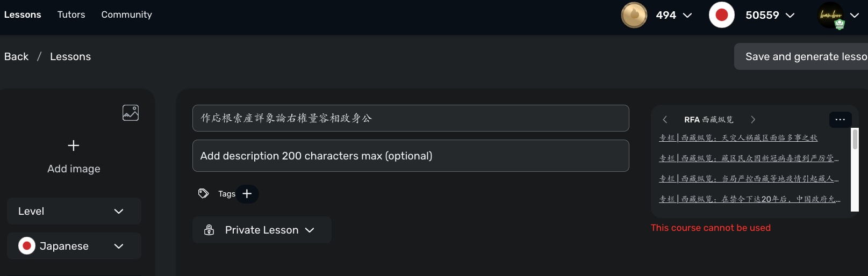Open the Japanese language dropdown
Image resolution: width=868 pixels, height=276 pixels.
[x=74, y=246]
